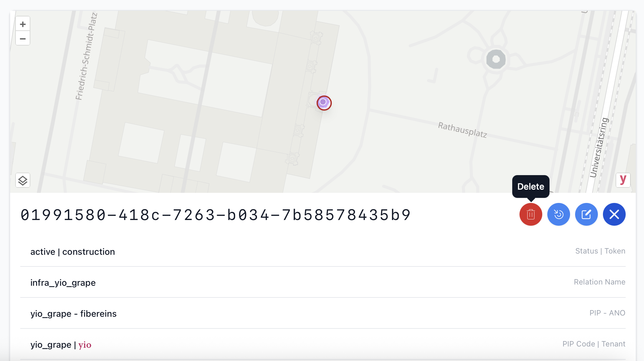The height and width of the screenshot is (361, 644).
Task: Zoom in on the map
Action: (x=23, y=24)
